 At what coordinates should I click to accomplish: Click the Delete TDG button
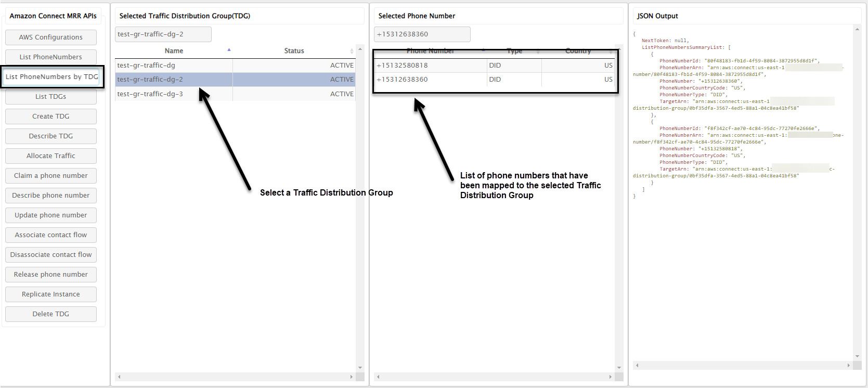pos(51,314)
